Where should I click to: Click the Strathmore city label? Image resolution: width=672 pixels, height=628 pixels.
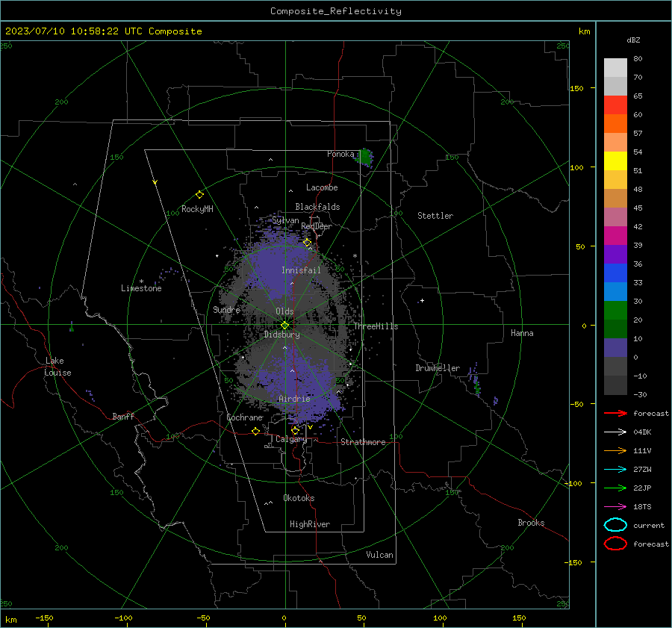pos(363,442)
